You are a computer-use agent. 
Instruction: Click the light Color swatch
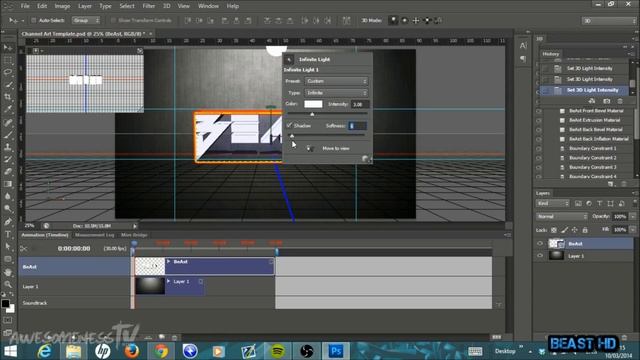tap(313, 104)
